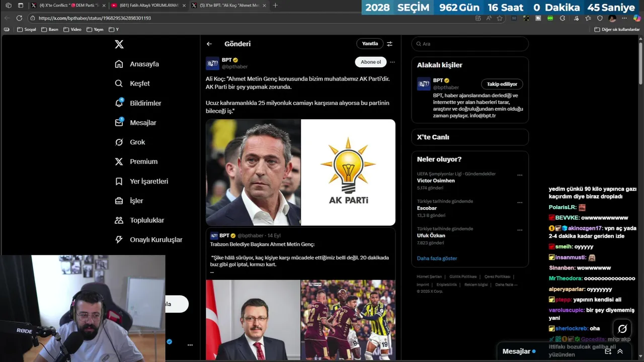The width and height of the screenshot is (644, 362).
Task: Click the floating Grok button
Action: 622,329
